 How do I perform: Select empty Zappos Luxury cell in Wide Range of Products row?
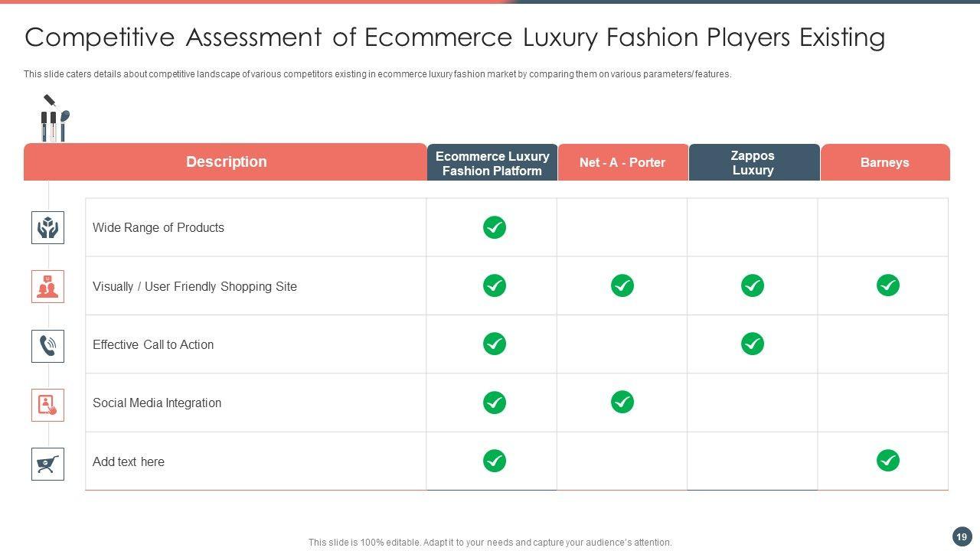753,227
